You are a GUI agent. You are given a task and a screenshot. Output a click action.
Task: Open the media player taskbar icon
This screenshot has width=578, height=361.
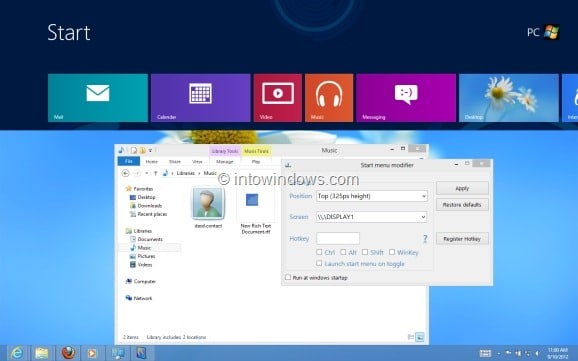(92, 353)
